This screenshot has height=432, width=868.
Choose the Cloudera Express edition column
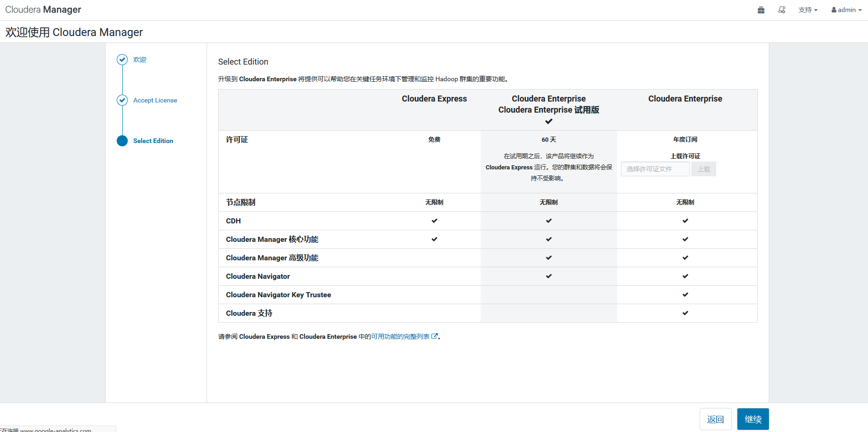[434, 99]
